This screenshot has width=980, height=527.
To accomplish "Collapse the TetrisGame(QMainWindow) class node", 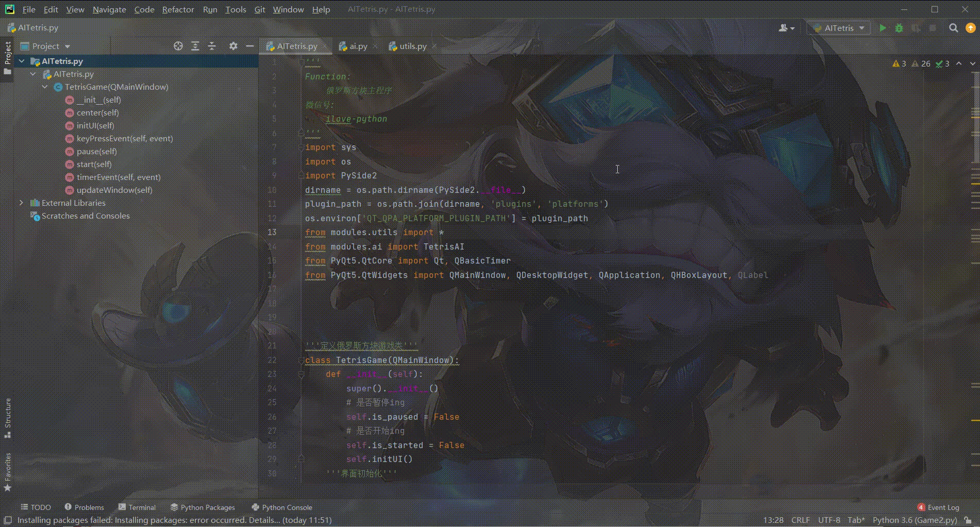I will click(x=45, y=87).
